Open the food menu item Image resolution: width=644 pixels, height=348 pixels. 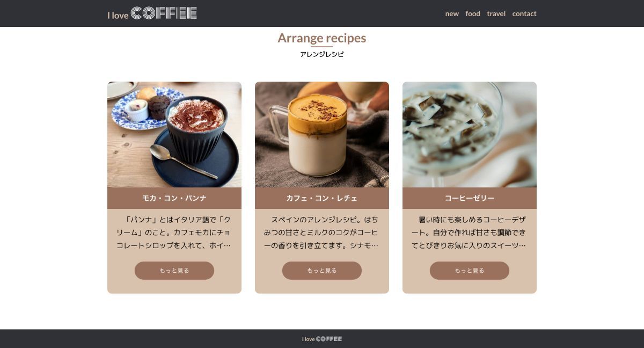click(x=473, y=13)
